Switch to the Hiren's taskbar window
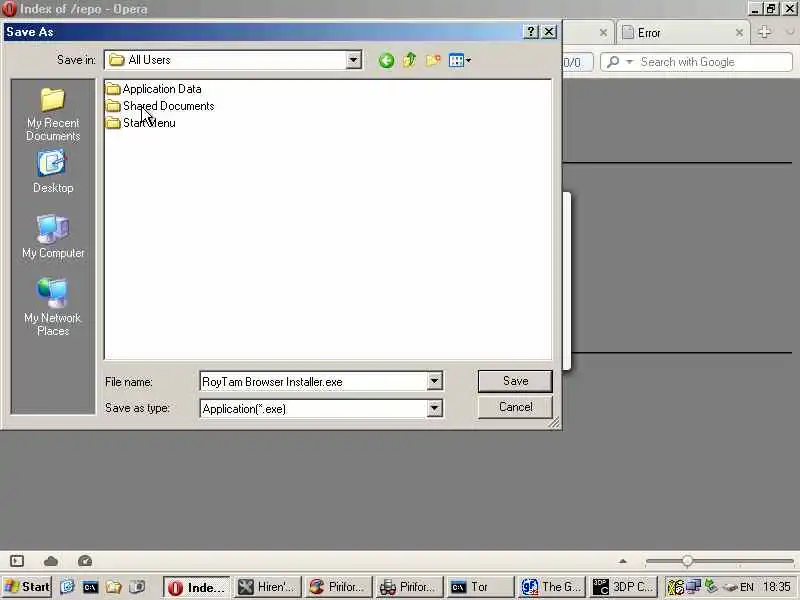 [268, 587]
